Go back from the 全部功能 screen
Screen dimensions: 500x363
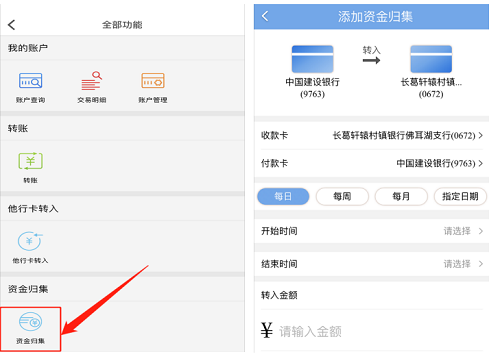(x=12, y=25)
